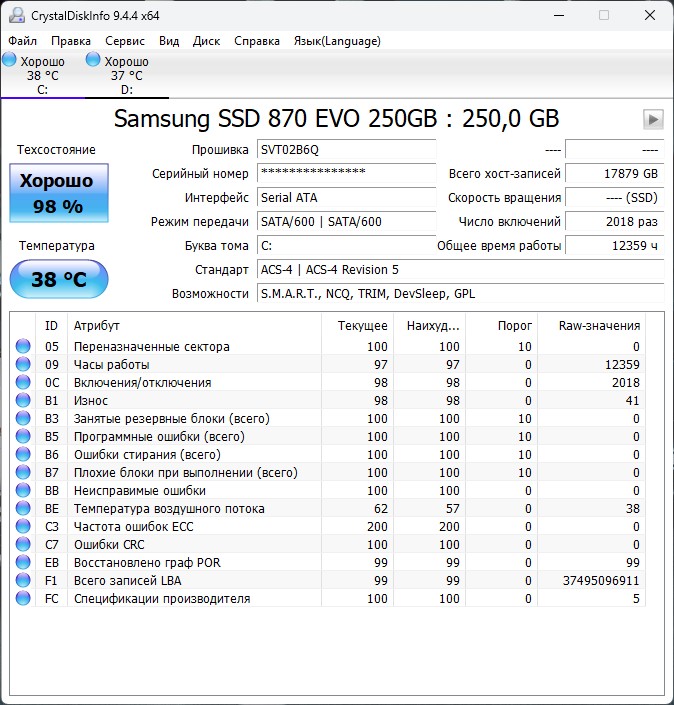This screenshot has height=705, width=674.
Task: Click status orb of Износ row
Action: point(23,400)
